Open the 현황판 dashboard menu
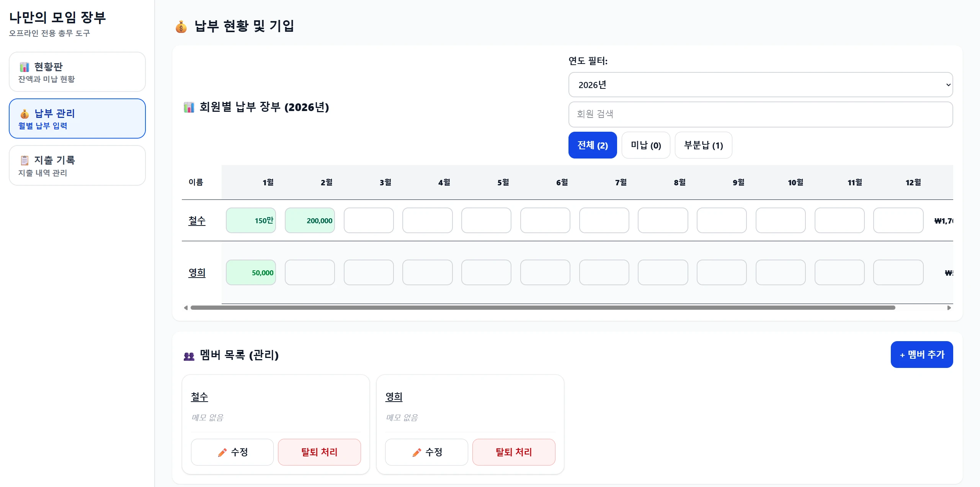This screenshot has height=487, width=980. 77,72
